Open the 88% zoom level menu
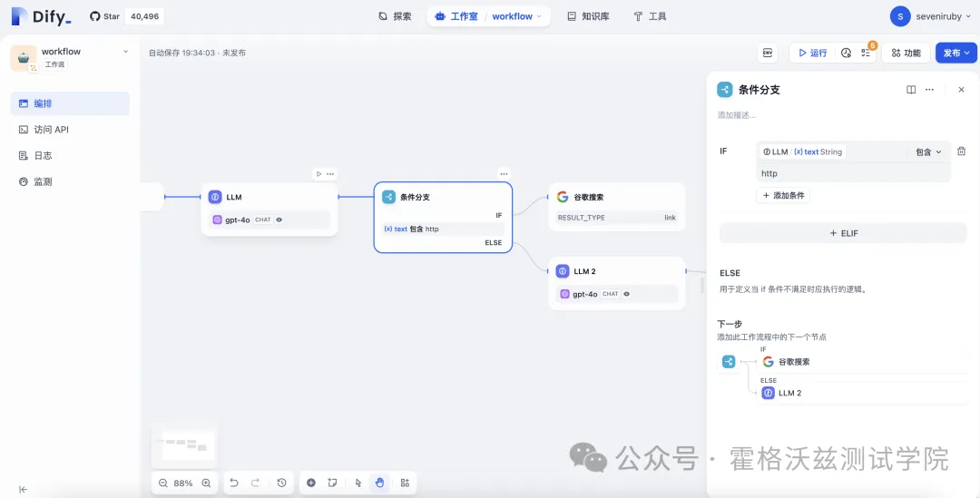The image size is (980, 498). point(183,483)
